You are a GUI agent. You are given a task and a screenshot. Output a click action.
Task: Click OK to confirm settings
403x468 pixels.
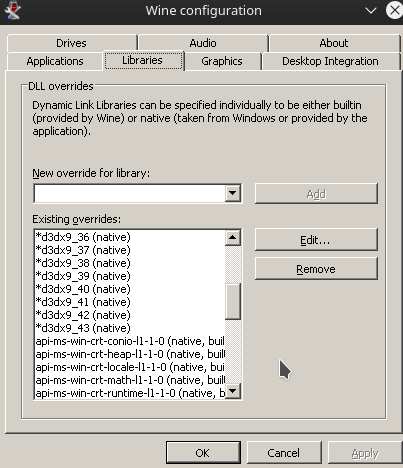click(203, 453)
